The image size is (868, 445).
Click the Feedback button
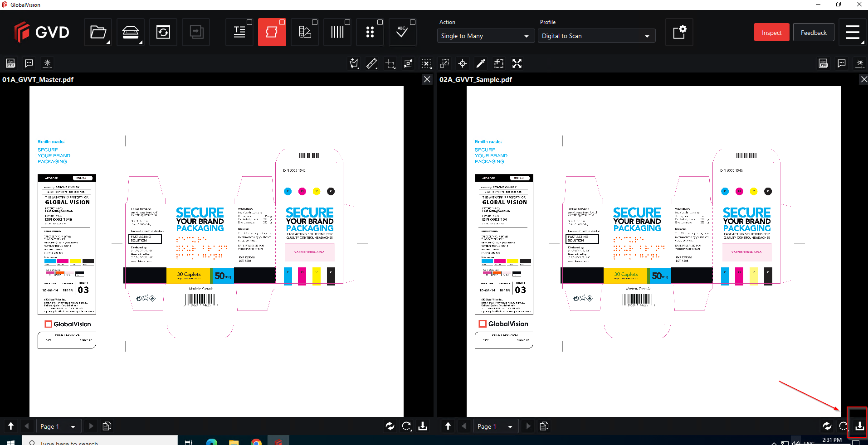pos(814,33)
